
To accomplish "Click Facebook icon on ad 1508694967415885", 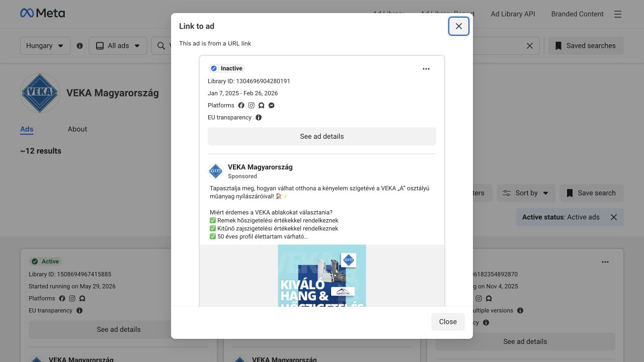I will point(62,299).
